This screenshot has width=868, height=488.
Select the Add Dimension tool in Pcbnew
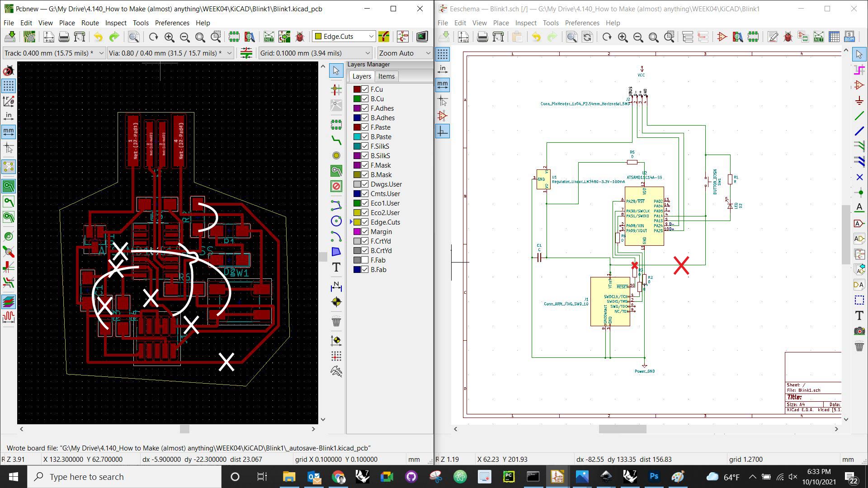pyautogui.click(x=336, y=286)
